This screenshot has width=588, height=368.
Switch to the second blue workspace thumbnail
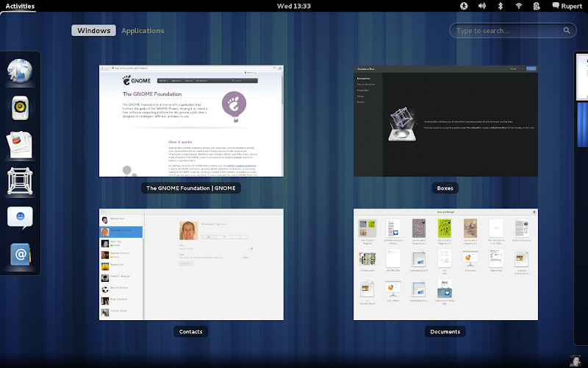582,124
